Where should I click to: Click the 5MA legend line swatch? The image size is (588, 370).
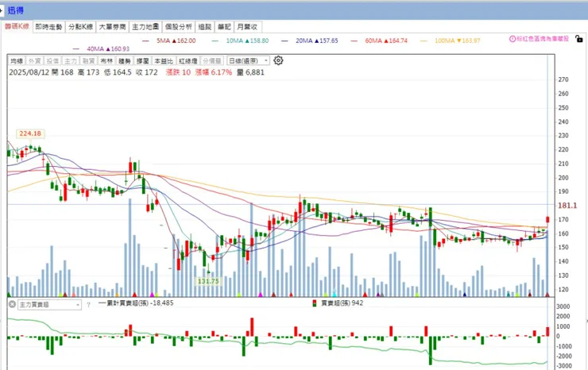click(x=145, y=40)
